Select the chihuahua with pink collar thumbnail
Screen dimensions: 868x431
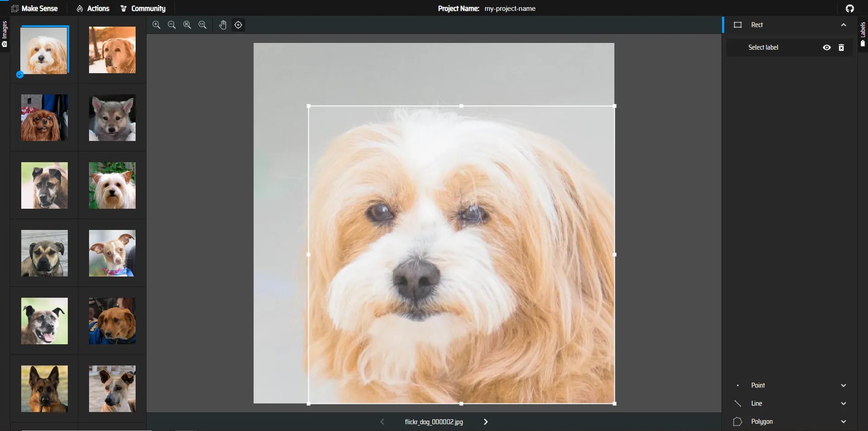coord(112,253)
